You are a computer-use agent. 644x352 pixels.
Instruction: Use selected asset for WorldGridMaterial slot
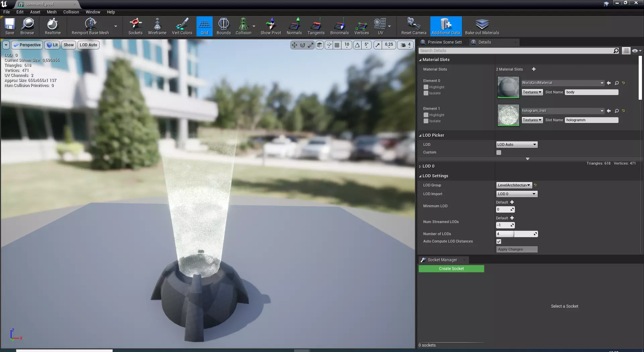click(x=609, y=83)
